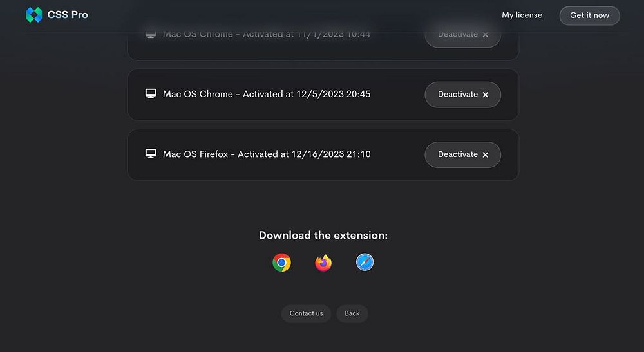Viewport: 644px width, 352px height.
Task: Download the Safari extension
Action: [x=365, y=263]
